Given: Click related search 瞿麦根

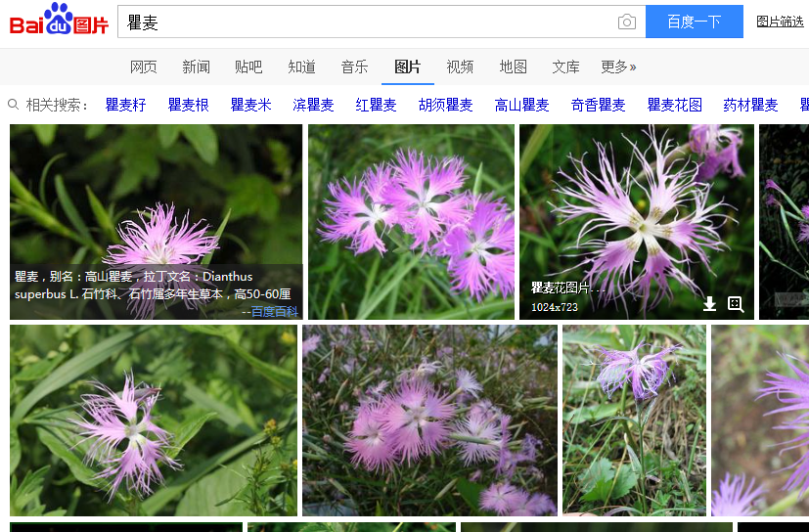Looking at the screenshot, I should [x=189, y=105].
